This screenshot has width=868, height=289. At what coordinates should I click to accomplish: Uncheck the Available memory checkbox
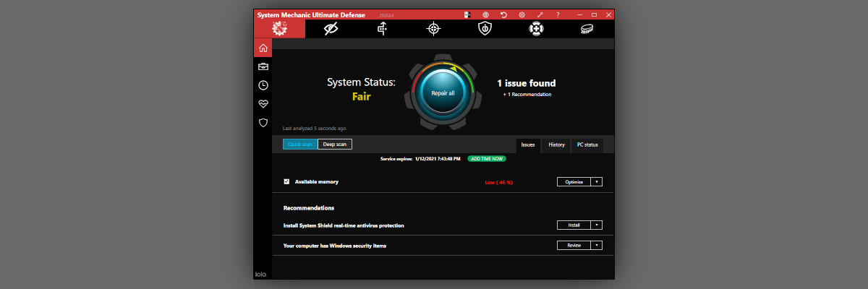[286, 181]
